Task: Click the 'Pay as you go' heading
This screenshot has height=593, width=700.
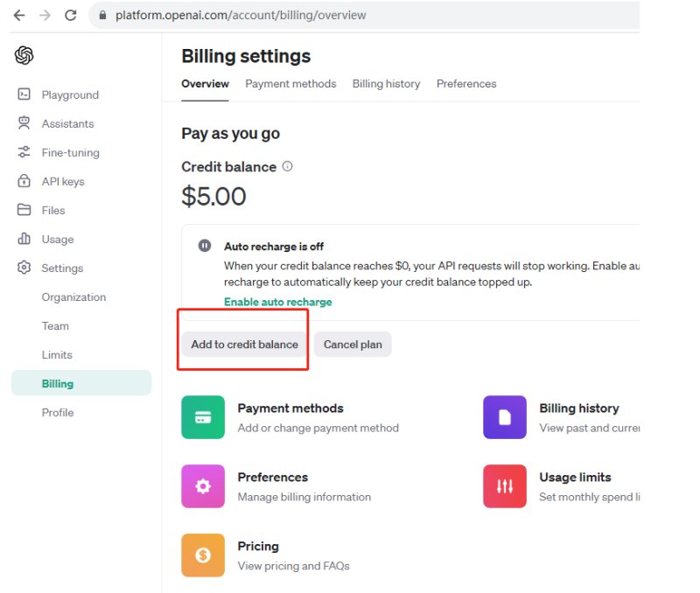Action: [x=231, y=134]
